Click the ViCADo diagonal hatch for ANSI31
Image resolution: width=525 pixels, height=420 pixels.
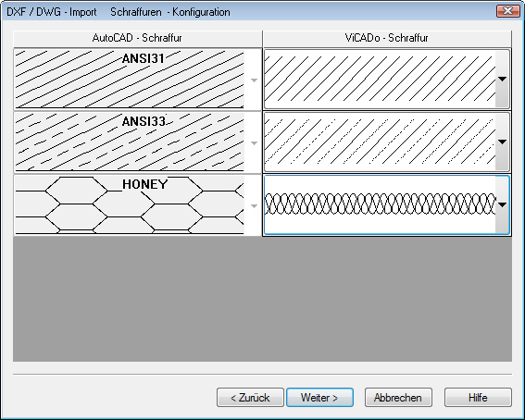pyautogui.click(x=380, y=80)
